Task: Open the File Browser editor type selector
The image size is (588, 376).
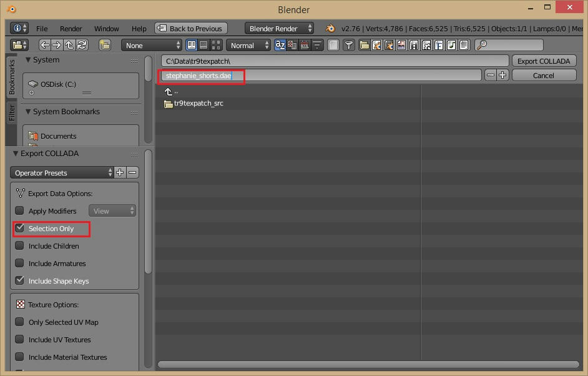Action: tap(19, 45)
